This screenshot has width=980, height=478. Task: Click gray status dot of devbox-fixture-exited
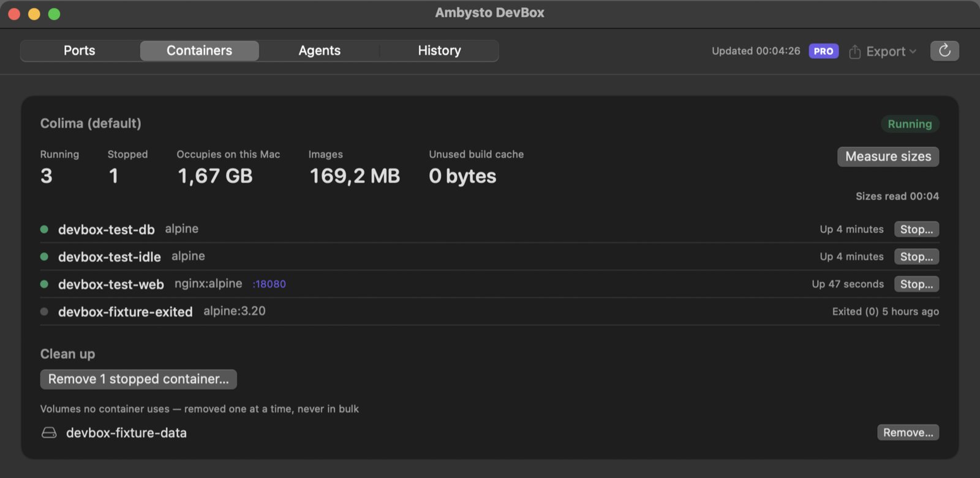click(x=44, y=312)
